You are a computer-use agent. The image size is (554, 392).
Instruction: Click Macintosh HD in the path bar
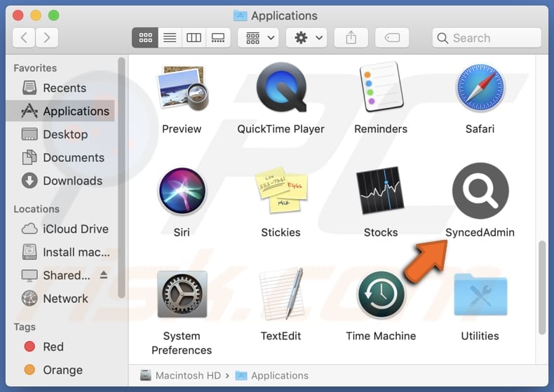pos(180,375)
